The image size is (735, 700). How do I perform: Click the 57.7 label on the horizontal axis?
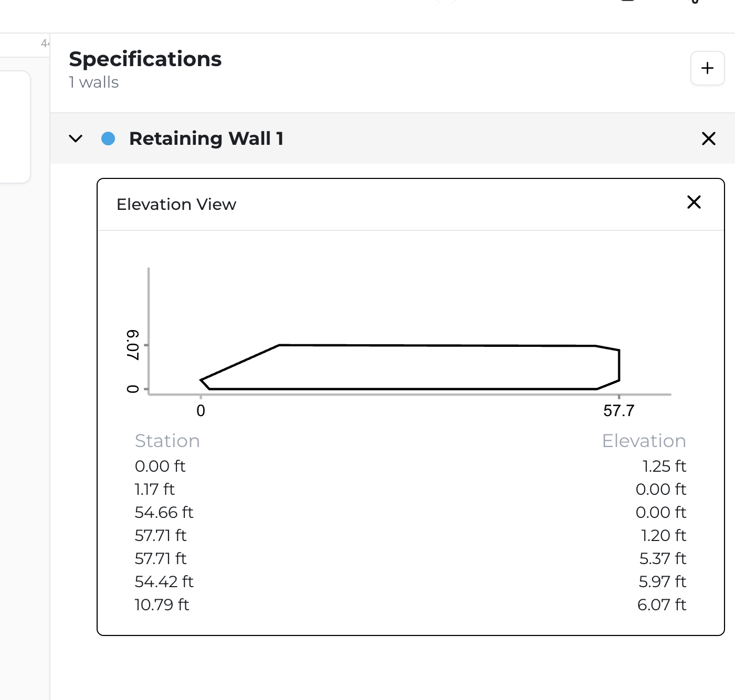618,410
